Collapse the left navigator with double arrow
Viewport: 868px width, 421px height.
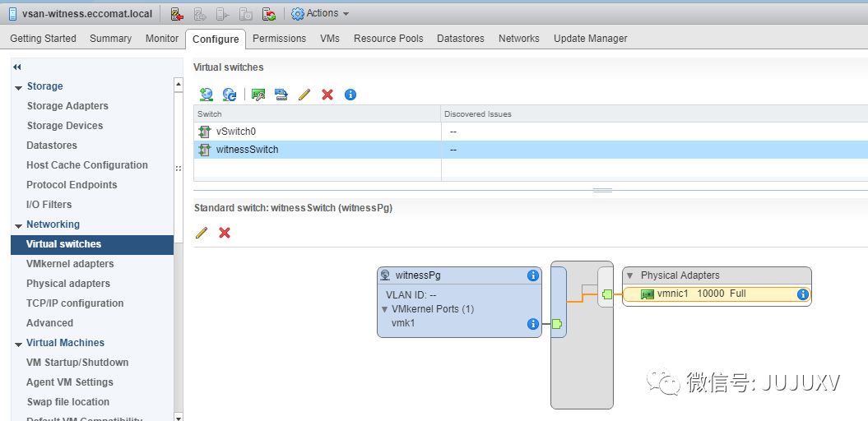click(17, 67)
